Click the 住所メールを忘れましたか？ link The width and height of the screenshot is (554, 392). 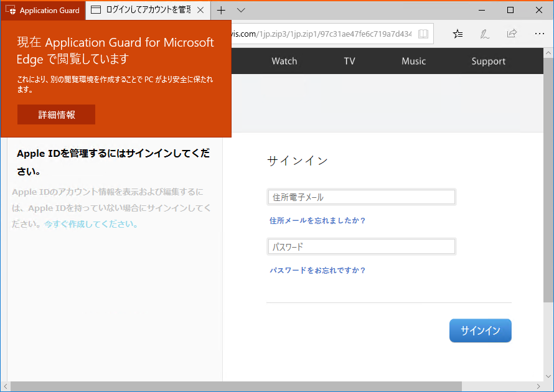tap(317, 221)
